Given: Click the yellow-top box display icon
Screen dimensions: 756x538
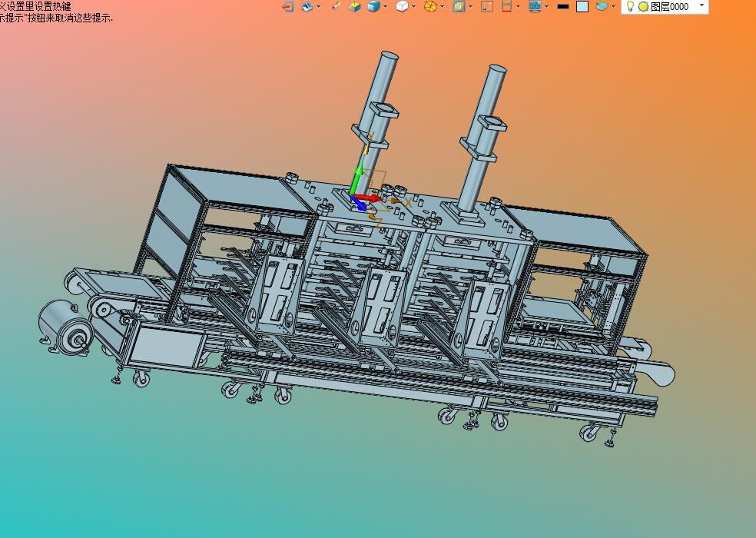Looking at the screenshot, I should click(x=355, y=6).
